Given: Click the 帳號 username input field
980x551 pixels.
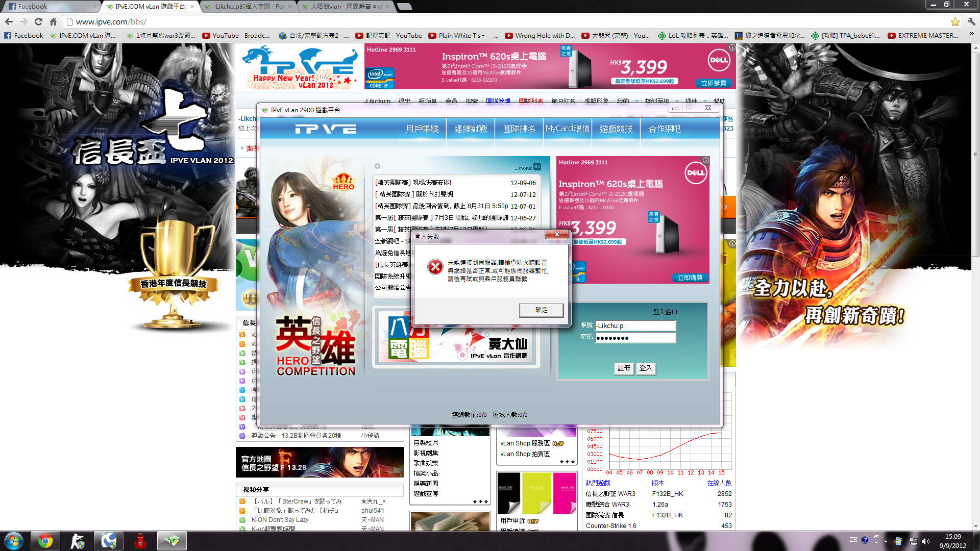Looking at the screenshot, I should click(x=635, y=325).
